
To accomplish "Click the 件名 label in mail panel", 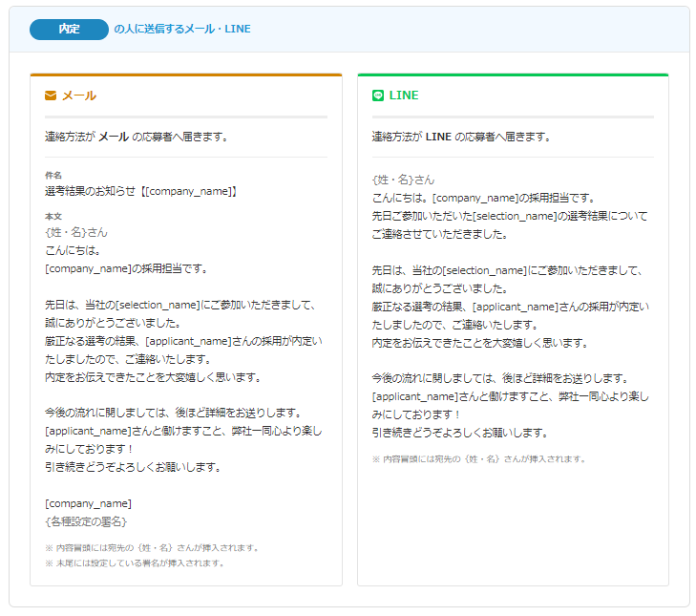I will tap(53, 176).
